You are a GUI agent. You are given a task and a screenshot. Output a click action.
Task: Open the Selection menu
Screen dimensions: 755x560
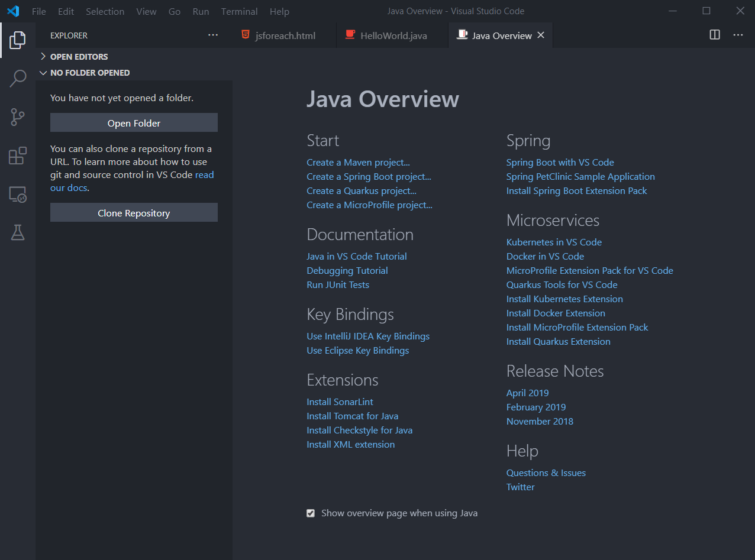coord(105,11)
